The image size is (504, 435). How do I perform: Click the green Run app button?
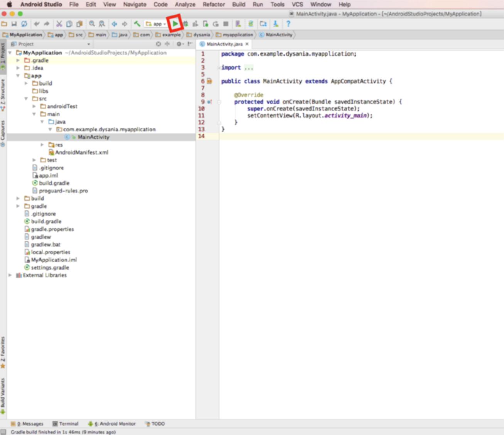pyautogui.click(x=175, y=24)
